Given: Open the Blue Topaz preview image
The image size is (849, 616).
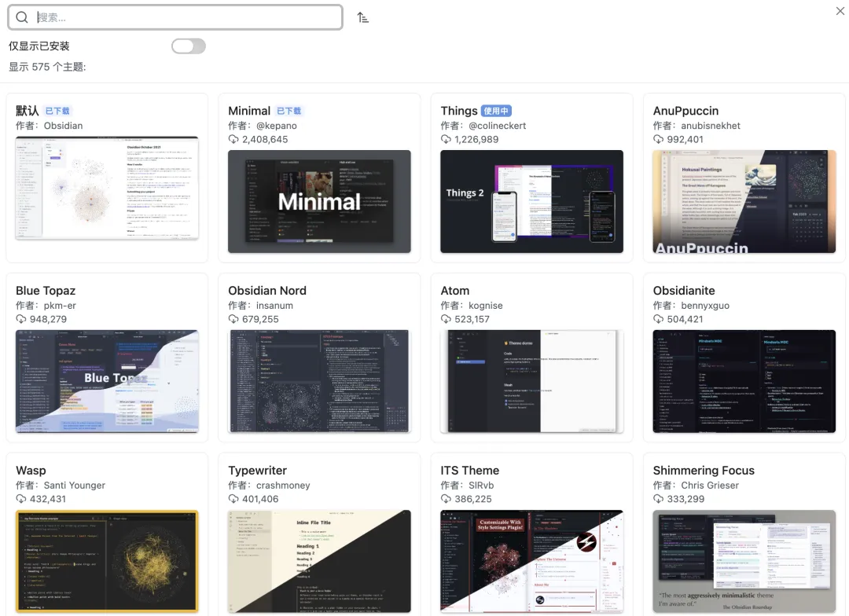Looking at the screenshot, I should (107, 381).
